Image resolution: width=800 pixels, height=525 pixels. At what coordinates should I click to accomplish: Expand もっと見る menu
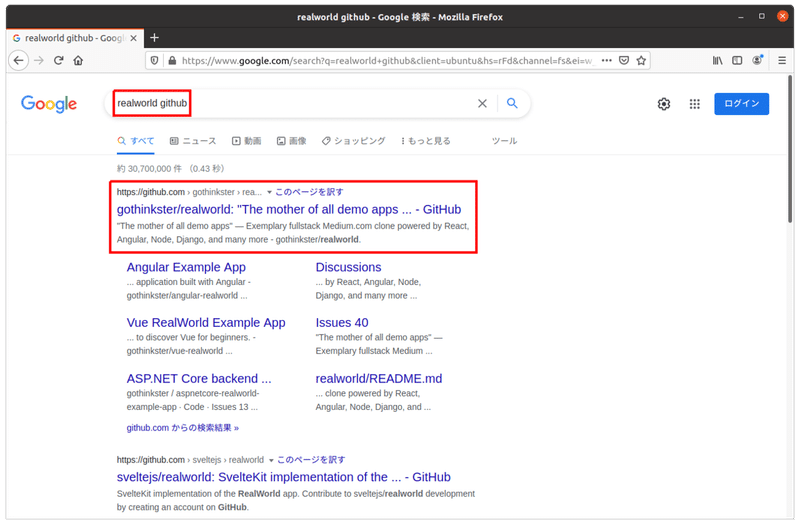426,141
